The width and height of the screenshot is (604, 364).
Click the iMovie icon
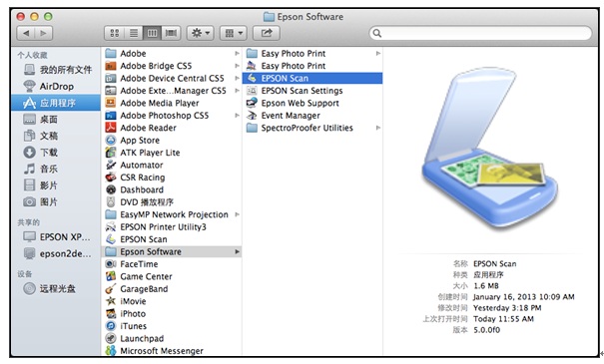point(111,301)
